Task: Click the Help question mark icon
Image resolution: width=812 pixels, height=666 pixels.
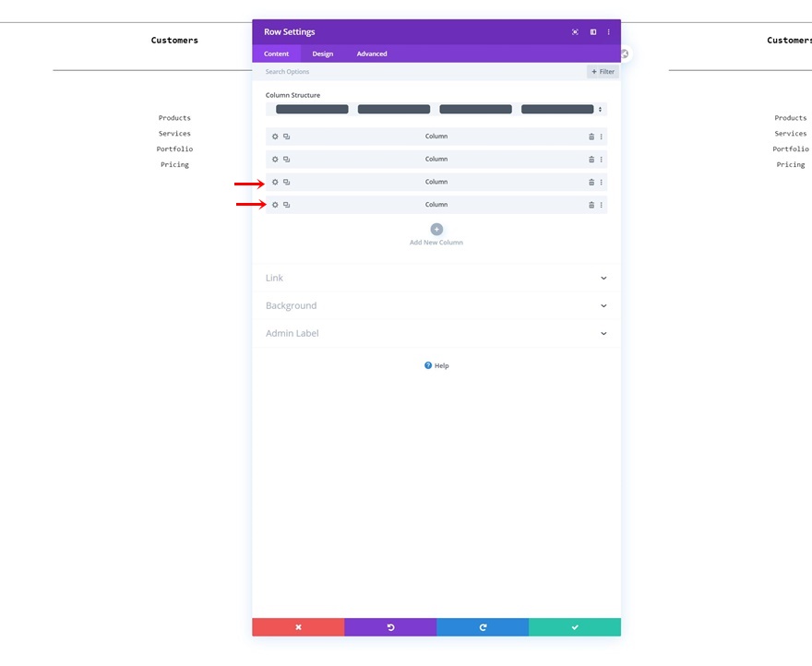Action: click(428, 365)
